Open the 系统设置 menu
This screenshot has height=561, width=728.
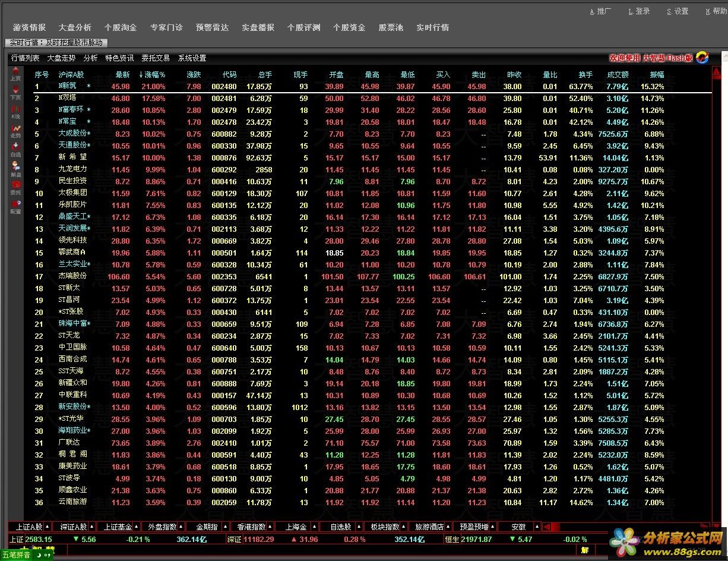click(x=192, y=58)
